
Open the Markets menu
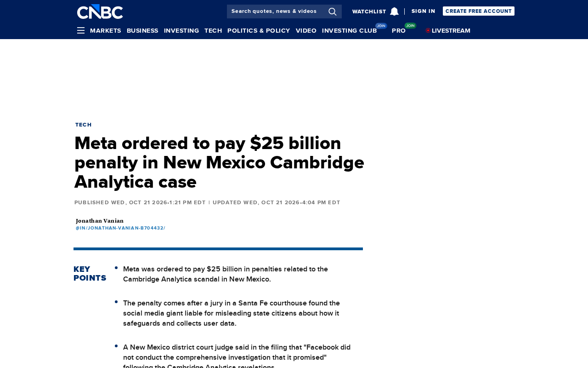[106, 30]
